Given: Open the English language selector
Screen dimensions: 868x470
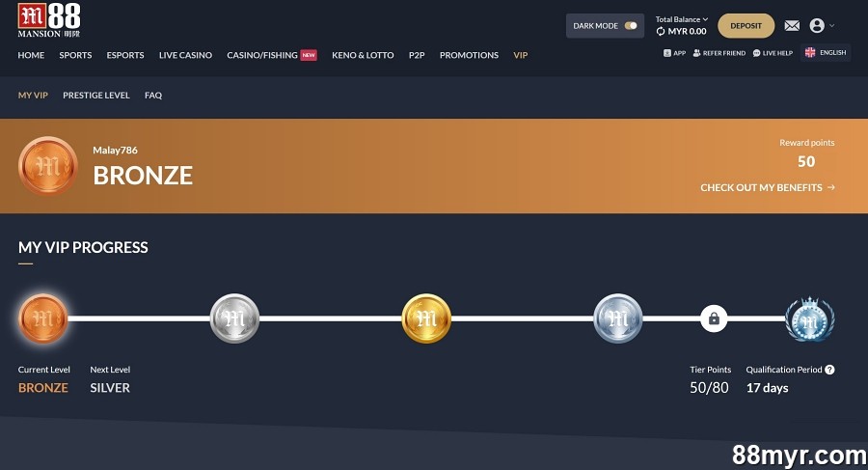Looking at the screenshot, I should [826, 53].
